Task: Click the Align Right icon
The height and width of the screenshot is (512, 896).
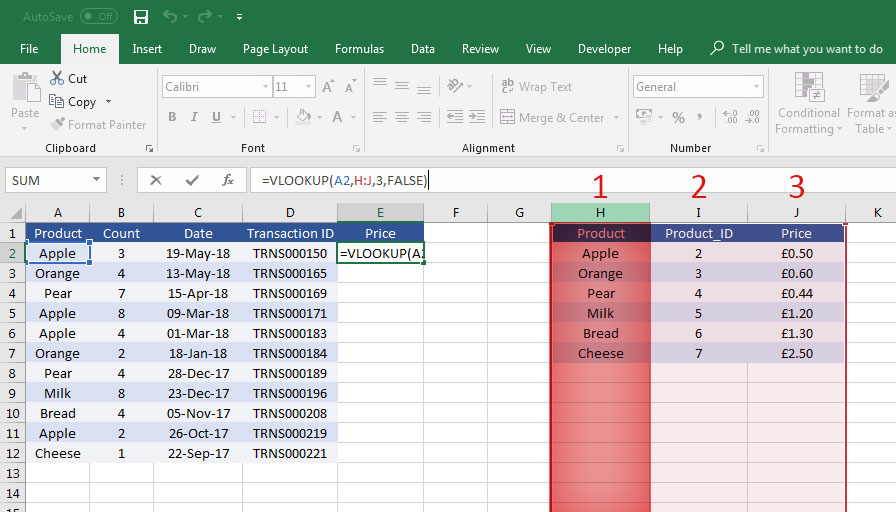Action: point(423,117)
